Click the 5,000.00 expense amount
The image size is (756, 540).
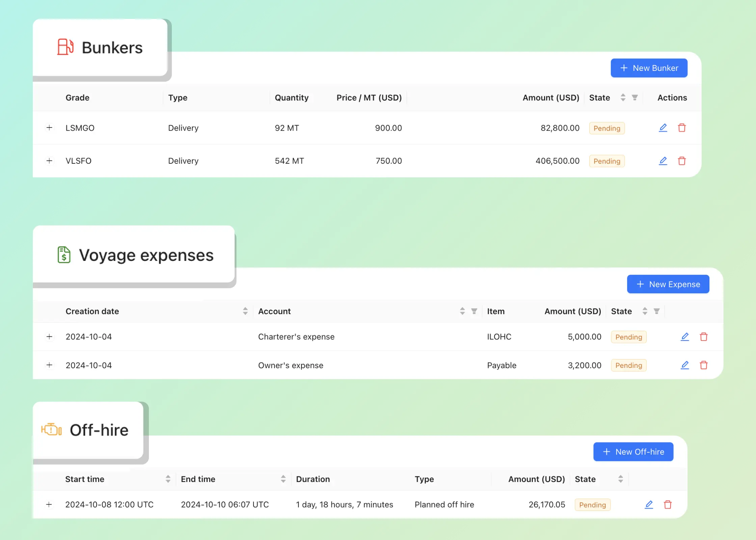(585, 337)
